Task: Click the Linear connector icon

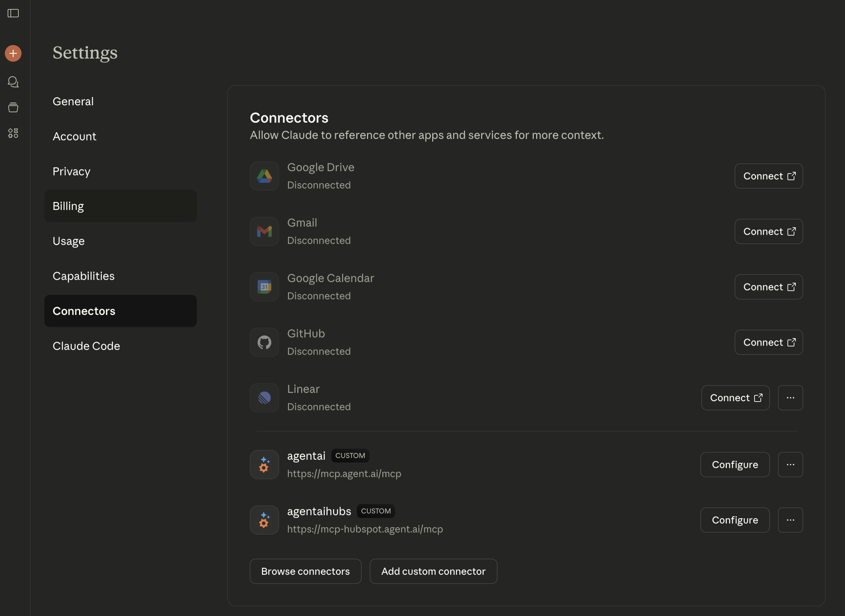Action: coord(264,398)
